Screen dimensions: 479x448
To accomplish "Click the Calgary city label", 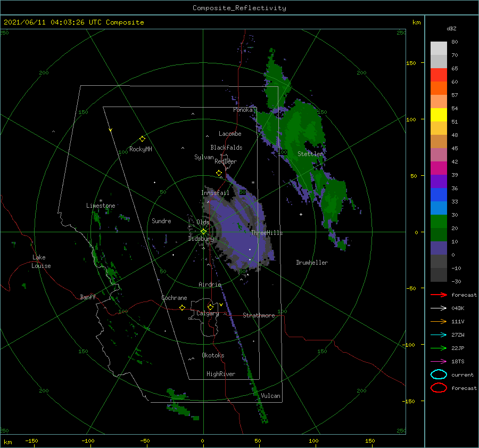I will [208, 313].
